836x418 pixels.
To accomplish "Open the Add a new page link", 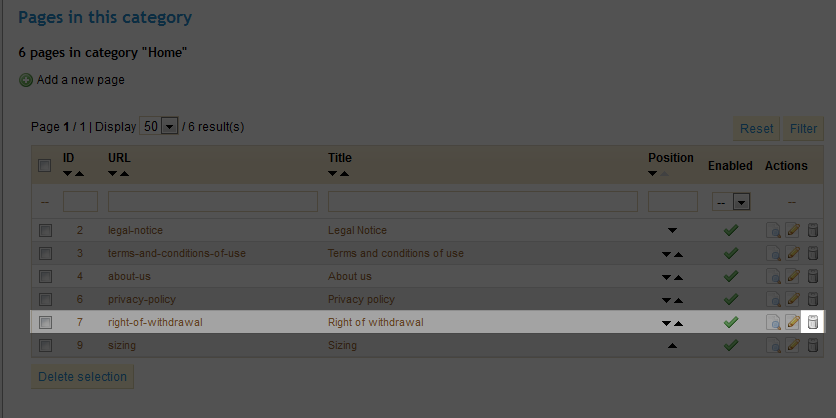I will tap(80, 80).
